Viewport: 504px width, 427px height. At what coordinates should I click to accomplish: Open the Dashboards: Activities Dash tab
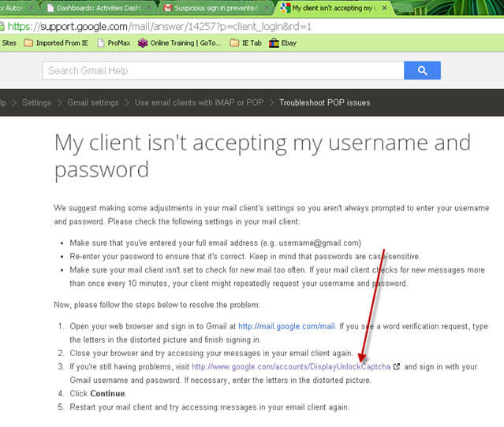point(99,8)
